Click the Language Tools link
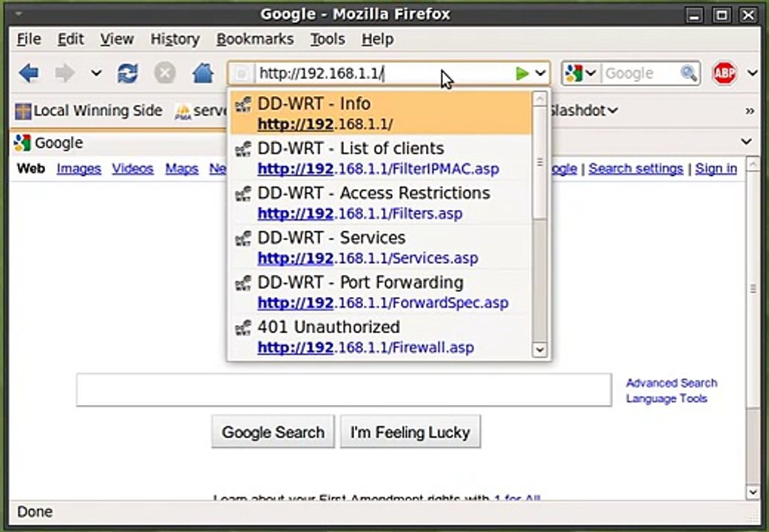Viewport: 769px width, 532px height. tap(666, 398)
